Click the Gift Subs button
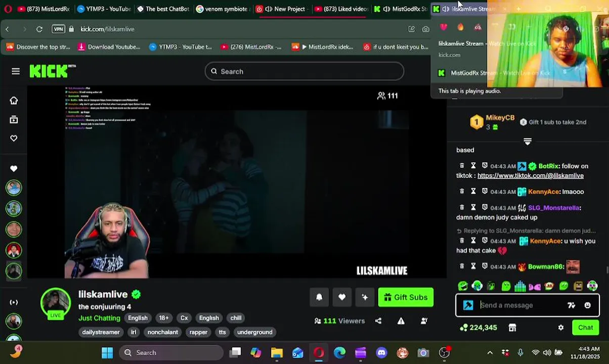The image size is (609, 364). [406, 297]
